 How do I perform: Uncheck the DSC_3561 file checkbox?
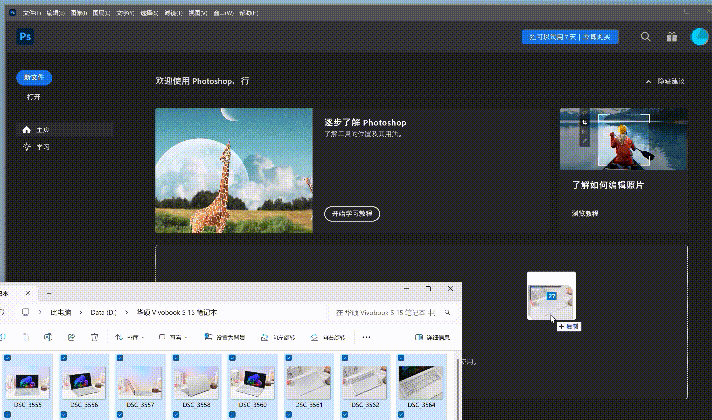tap(288, 358)
